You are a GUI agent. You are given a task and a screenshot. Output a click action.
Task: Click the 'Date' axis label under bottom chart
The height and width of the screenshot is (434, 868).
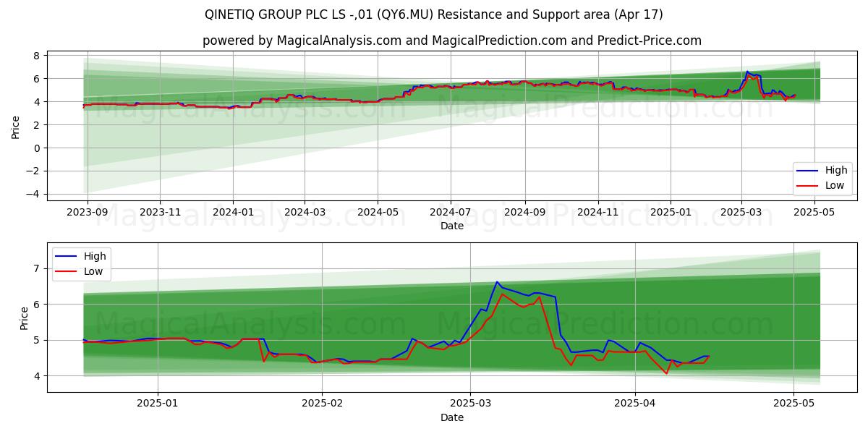[452, 417]
